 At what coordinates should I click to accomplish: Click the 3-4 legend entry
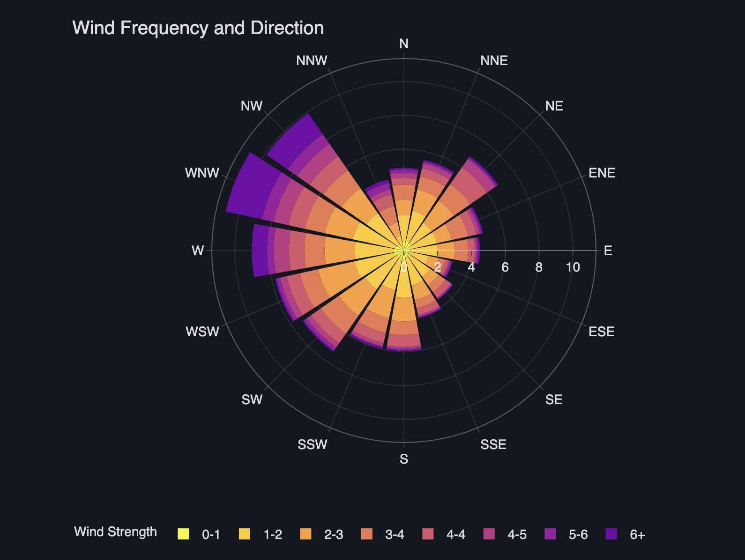point(383,534)
